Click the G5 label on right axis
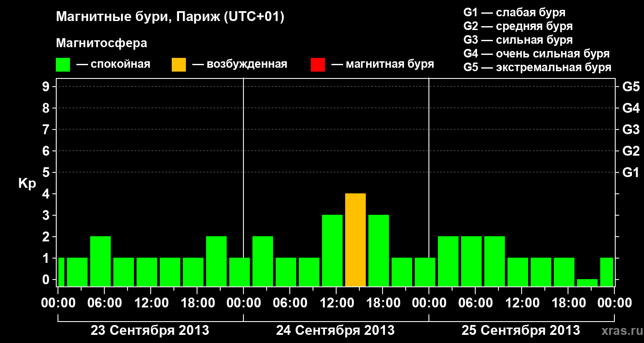The height and width of the screenshot is (343, 644). click(631, 87)
